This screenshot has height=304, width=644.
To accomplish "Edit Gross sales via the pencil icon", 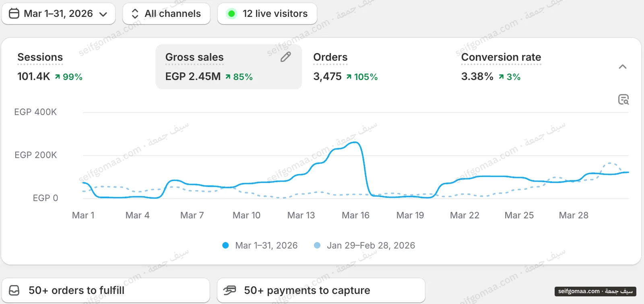I will (x=286, y=57).
